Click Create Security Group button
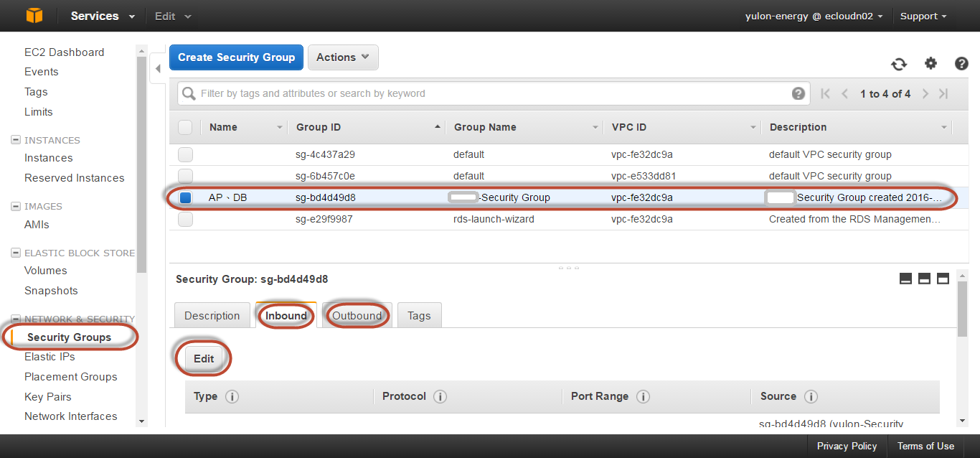 [236, 57]
